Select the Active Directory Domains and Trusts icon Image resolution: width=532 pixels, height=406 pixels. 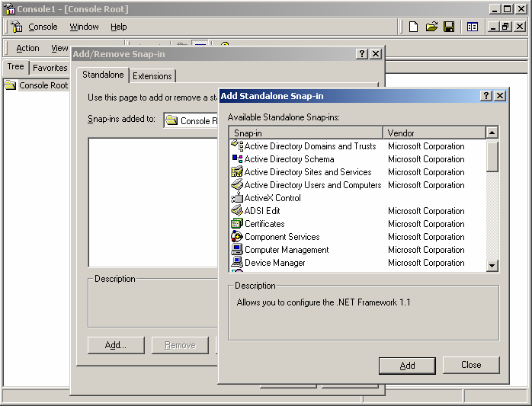pyautogui.click(x=237, y=145)
